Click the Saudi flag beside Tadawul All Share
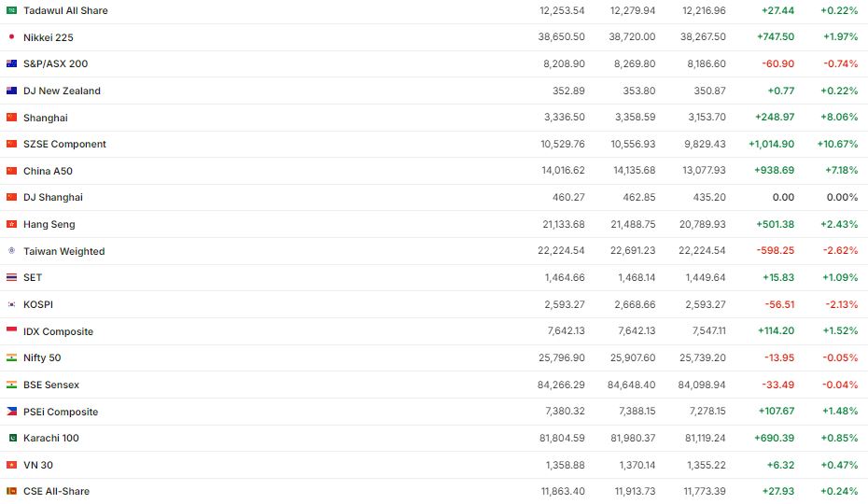This screenshot has width=868, height=504. pyautogui.click(x=11, y=10)
